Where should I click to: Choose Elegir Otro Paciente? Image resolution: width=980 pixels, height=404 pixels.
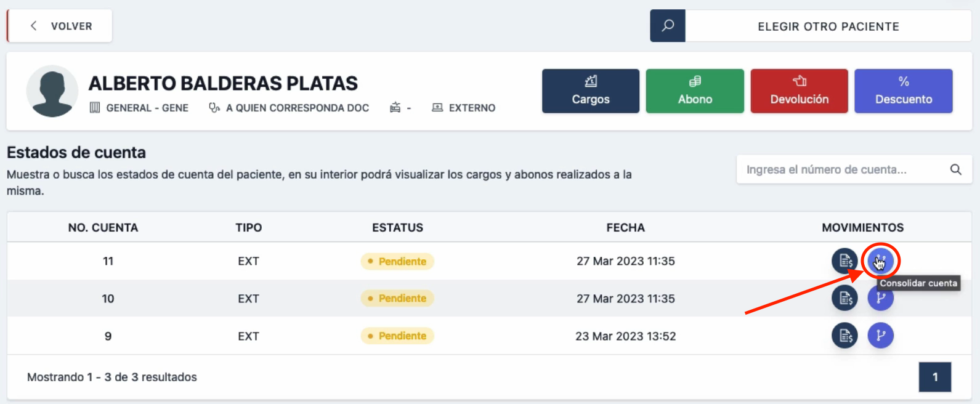click(828, 26)
